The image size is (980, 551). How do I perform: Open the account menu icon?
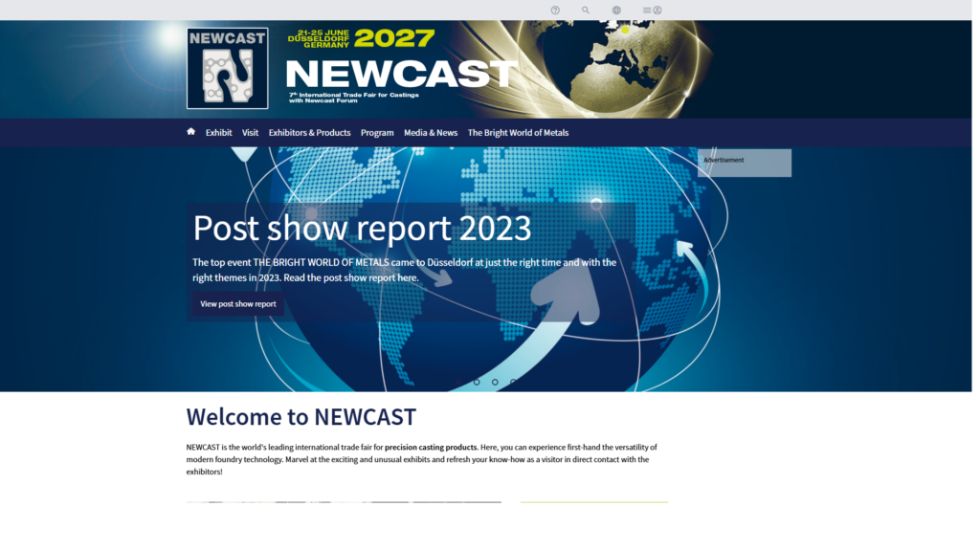653,10
